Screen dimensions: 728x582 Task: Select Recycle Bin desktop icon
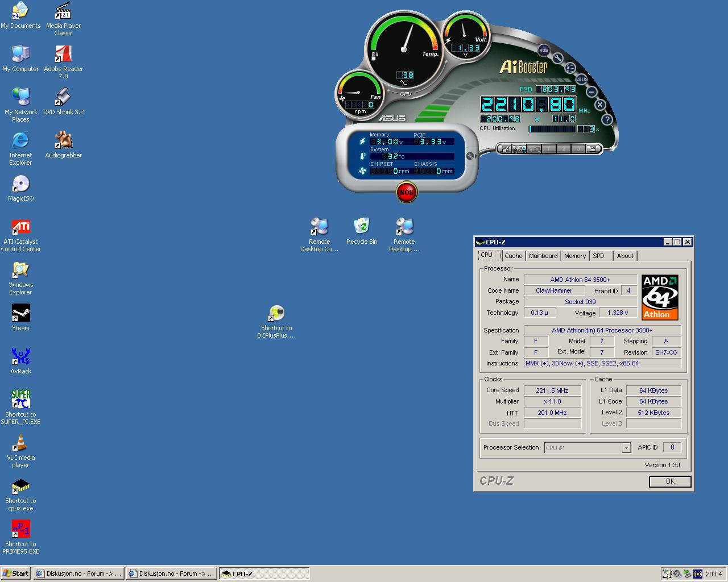(362, 231)
